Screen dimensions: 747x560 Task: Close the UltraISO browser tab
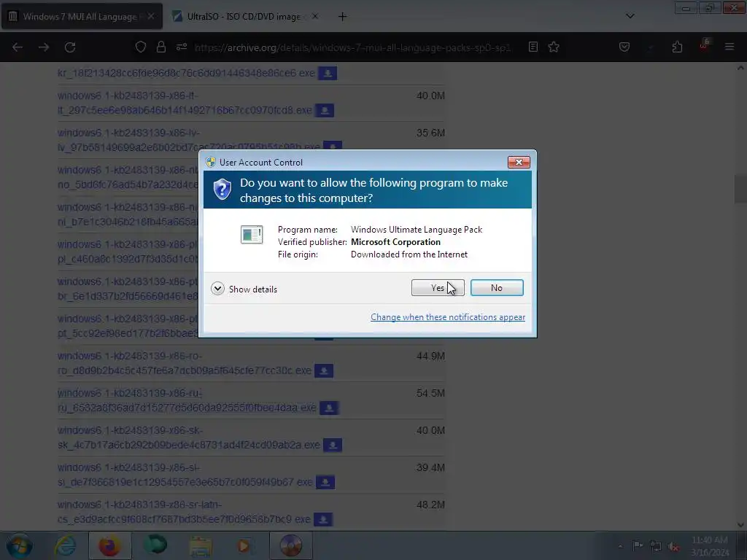[x=315, y=17]
